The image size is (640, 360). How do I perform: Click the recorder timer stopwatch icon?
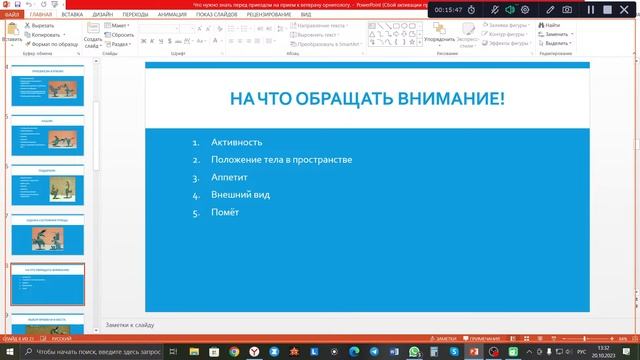click(471, 9)
